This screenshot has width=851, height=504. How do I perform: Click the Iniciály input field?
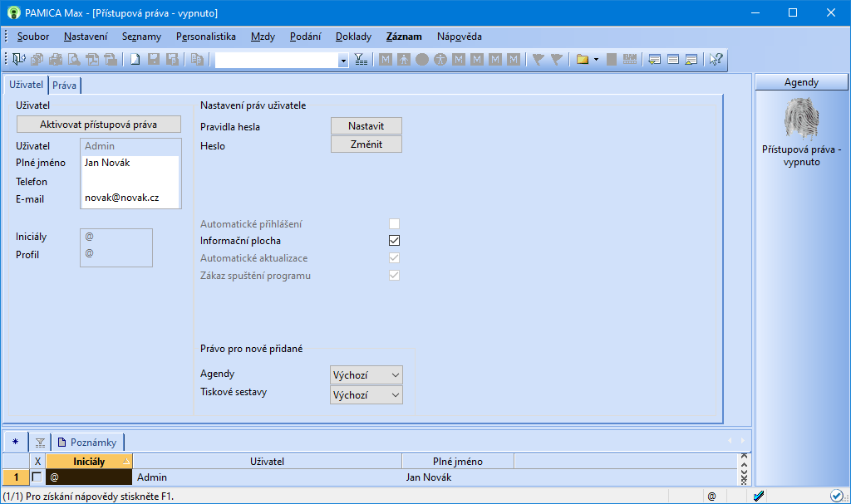[x=116, y=237]
